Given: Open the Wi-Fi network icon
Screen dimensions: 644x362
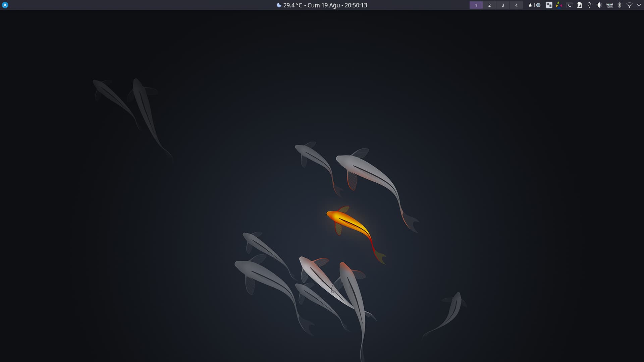Looking at the screenshot, I should coord(630,5).
